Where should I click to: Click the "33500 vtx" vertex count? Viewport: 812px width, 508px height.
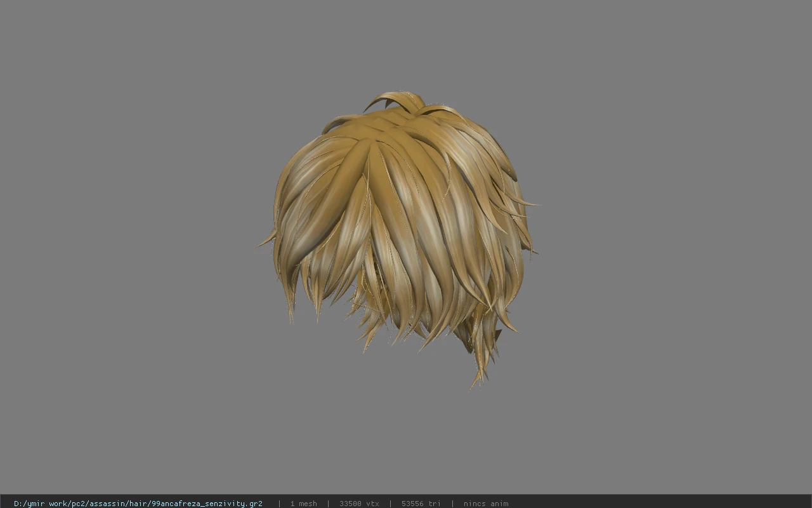click(359, 504)
